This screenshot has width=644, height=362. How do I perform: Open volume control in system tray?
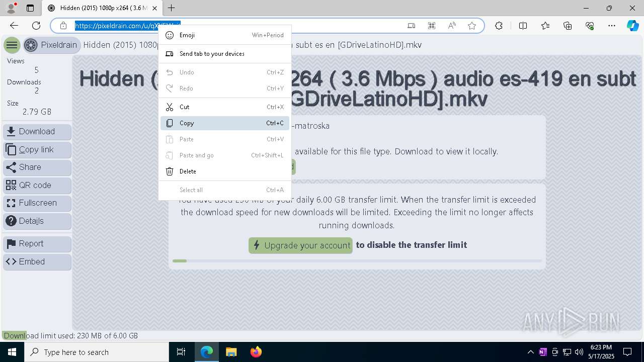(x=579, y=352)
